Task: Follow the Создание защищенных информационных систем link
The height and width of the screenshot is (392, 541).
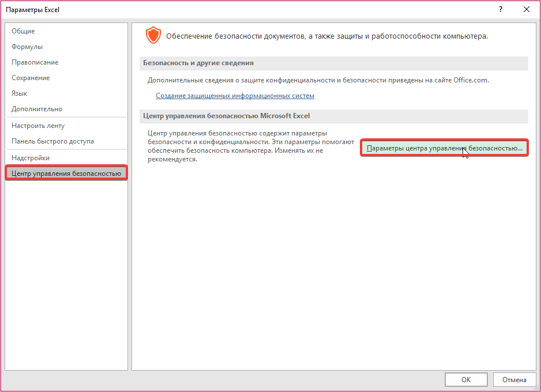Action: pyautogui.click(x=235, y=96)
